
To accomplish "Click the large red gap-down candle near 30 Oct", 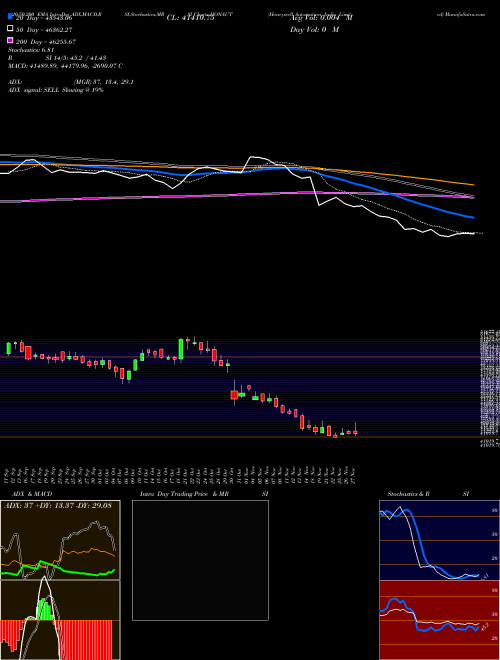I will (234, 393).
